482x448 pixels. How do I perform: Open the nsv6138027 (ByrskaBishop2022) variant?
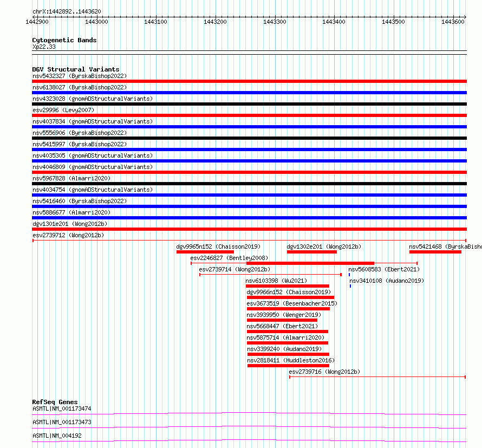pyautogui.click(x=80, y=87)
